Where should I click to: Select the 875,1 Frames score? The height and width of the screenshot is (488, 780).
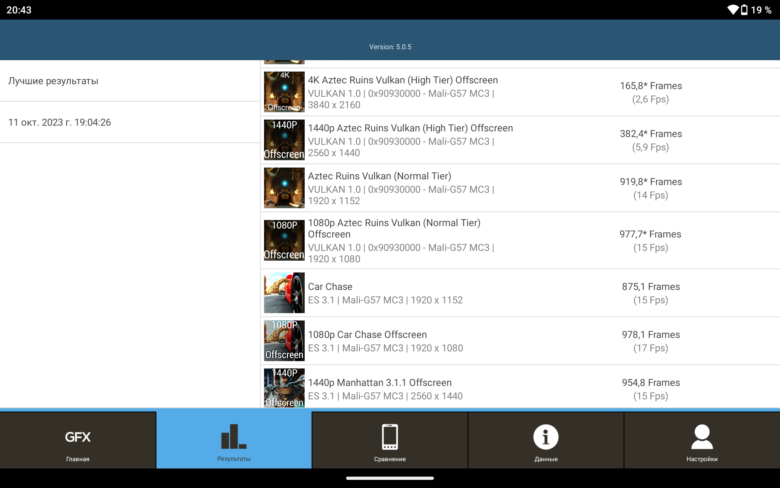[651, 287]
